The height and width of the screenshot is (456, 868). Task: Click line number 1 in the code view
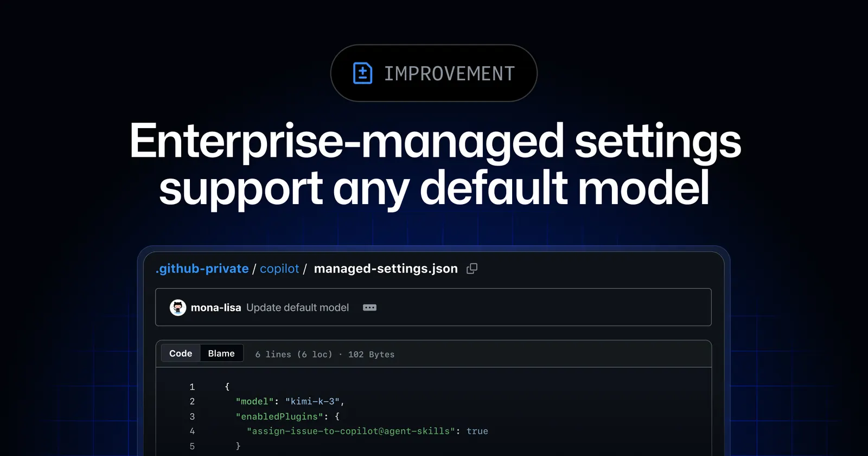192,387
